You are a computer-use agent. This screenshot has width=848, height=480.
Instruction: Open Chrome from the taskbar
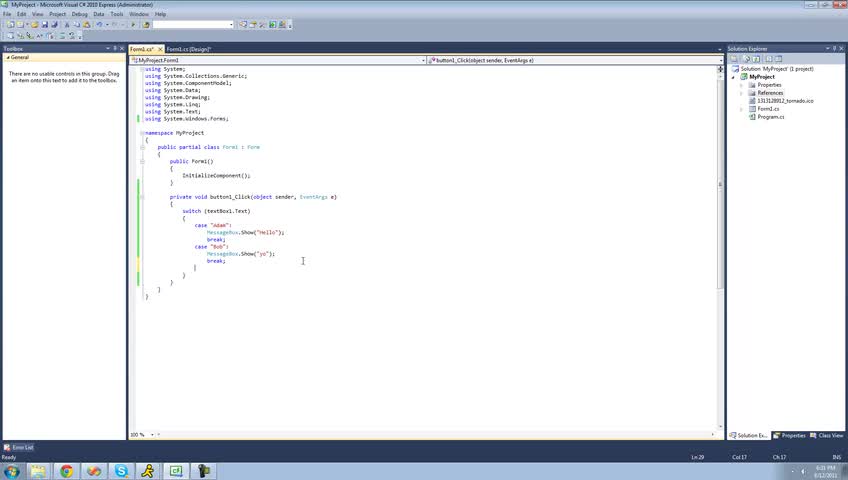pos(67,471)
